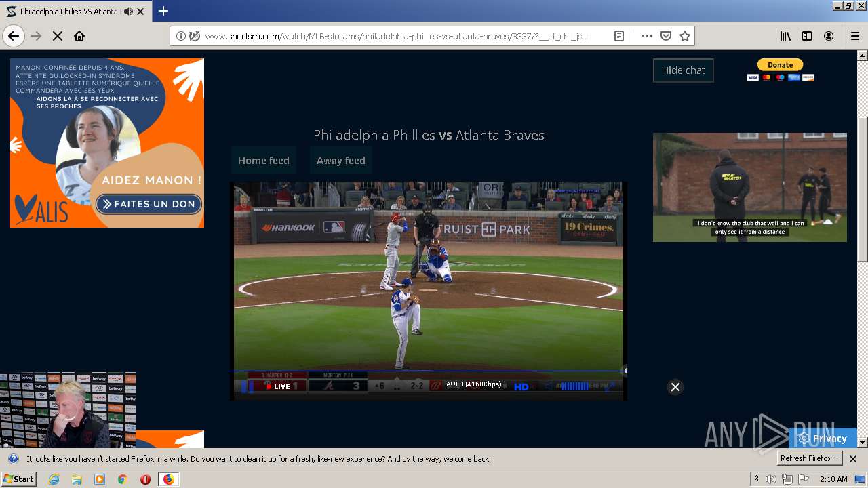
Task: Open the Library menu icon
Action: (785, 36)
